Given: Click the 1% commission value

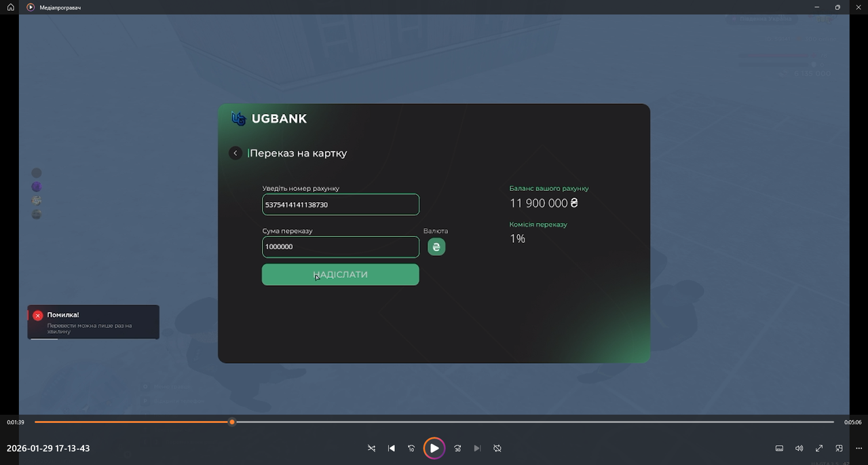Looking at the screenshot, I should coord(517,238).
